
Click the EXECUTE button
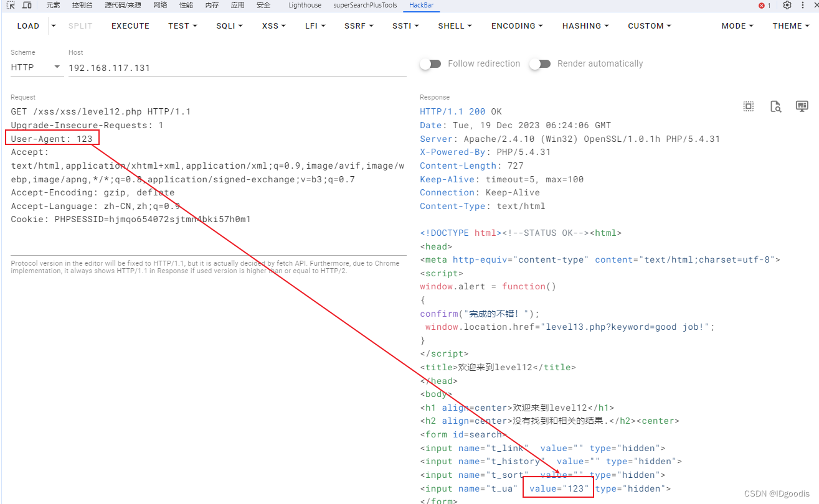tap(130, 26)
